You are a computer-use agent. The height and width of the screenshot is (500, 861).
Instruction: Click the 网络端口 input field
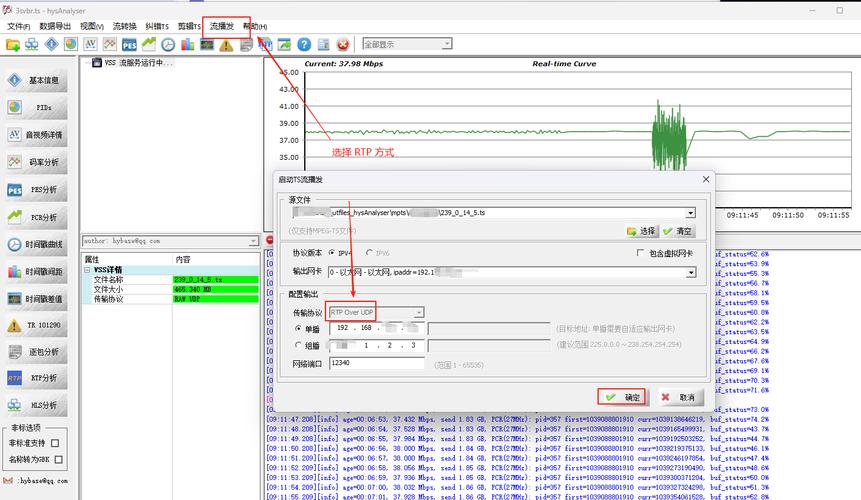pos(377,363)
